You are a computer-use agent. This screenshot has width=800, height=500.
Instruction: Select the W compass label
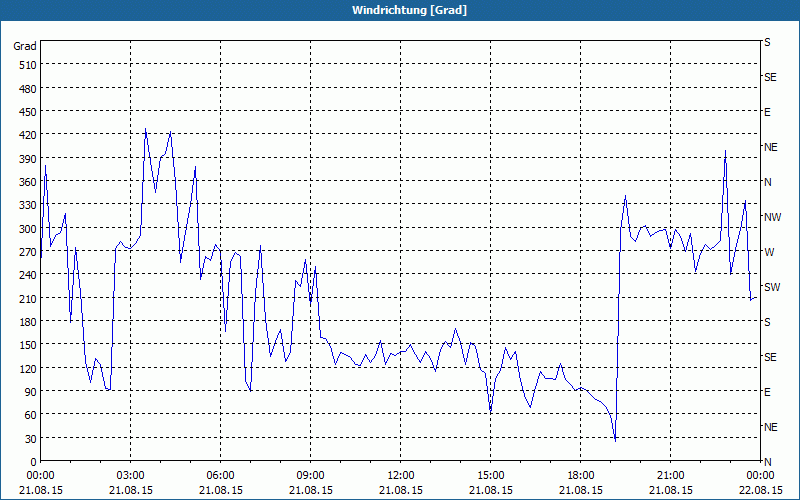tap(769, 252)
